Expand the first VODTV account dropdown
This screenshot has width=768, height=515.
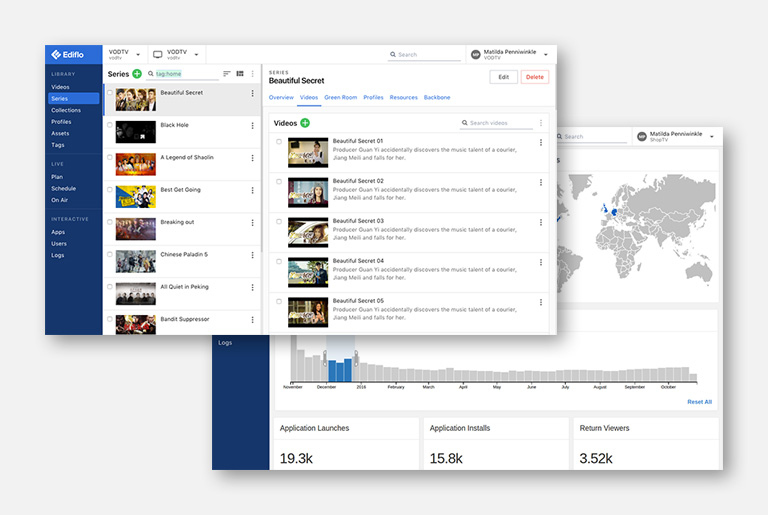[x=138, y=54]
